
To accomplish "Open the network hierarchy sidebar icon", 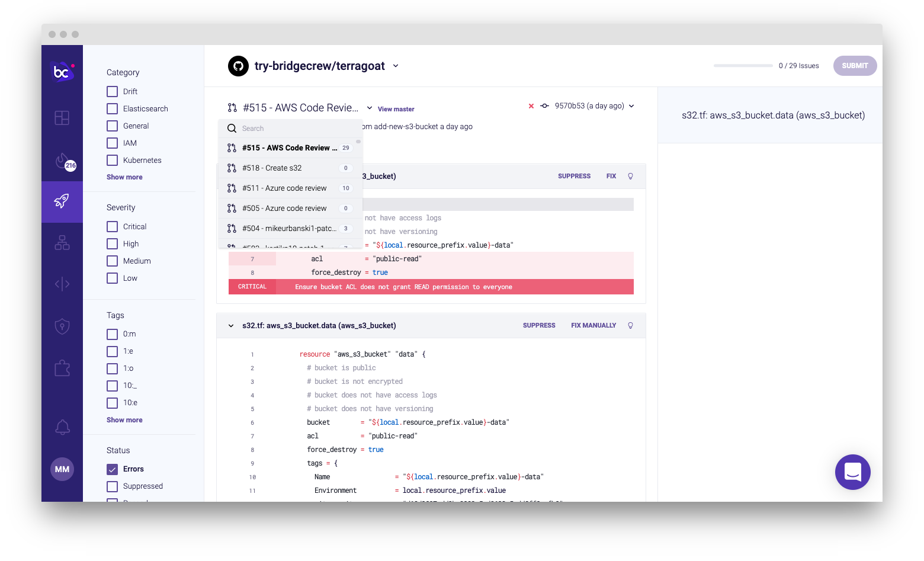I will 62,242.
